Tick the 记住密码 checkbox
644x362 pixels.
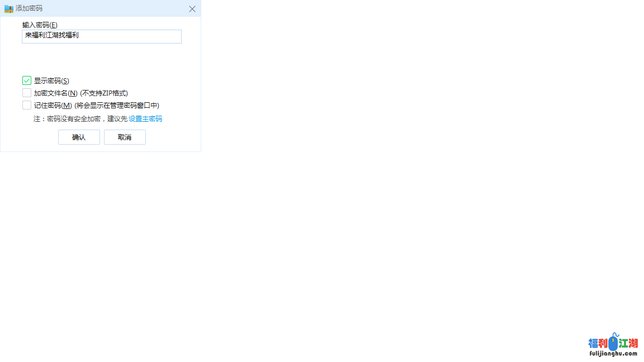[x=27, y=105]
